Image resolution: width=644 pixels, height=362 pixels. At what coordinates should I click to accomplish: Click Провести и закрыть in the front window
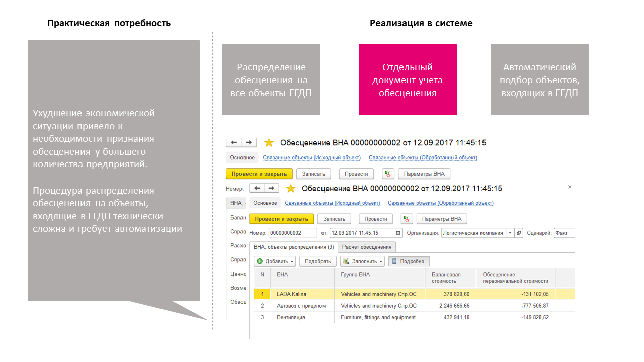(282, 219)
